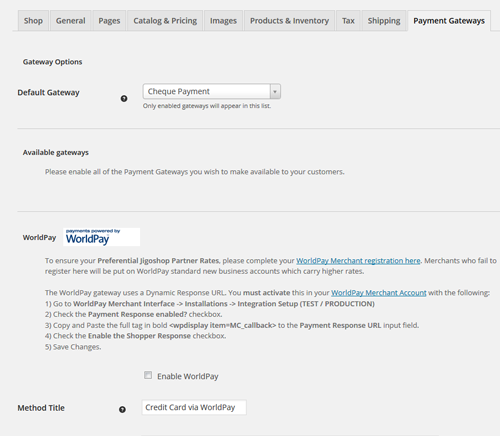The width and height of the screenshot is (500, 436).
Task: Click the help icon beside Default Gateway
Action: coord(124,99)
